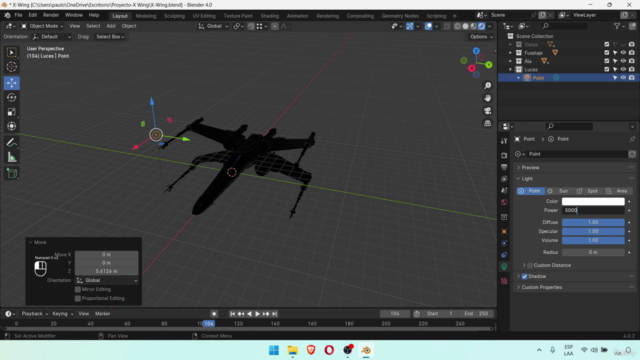Switch to solid viewport shading
The image size is (640, 360).
[465, 26]
